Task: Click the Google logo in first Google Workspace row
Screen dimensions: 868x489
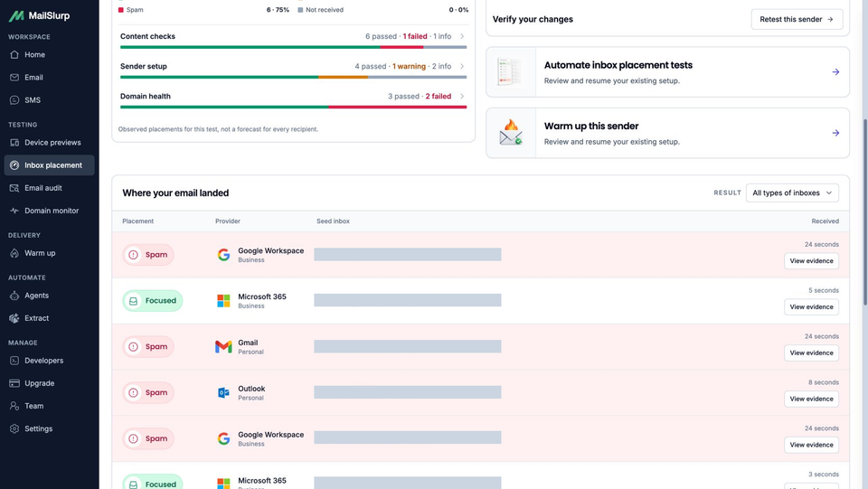Action: (223, 255)
